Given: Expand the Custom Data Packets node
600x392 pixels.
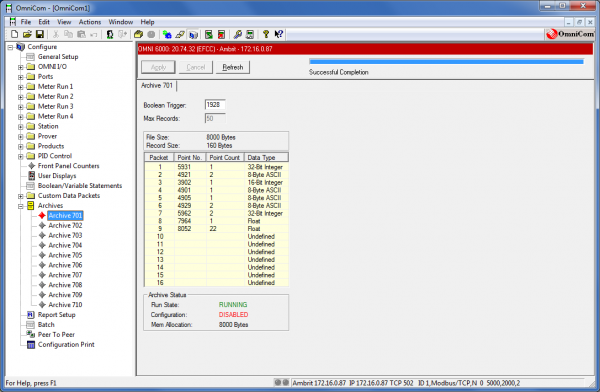Looking at the screenshot, I should 21,196.
